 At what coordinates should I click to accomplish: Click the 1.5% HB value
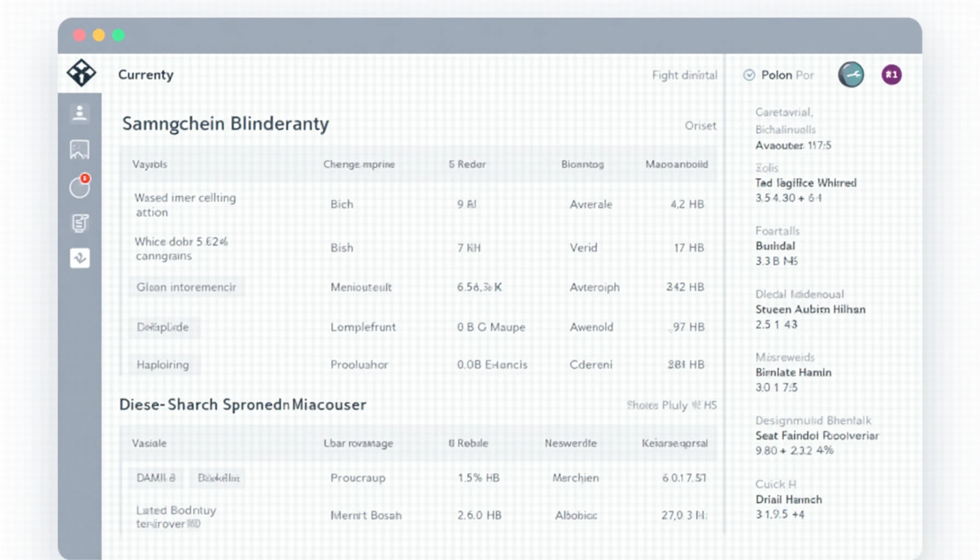click(x=479, y=478)
